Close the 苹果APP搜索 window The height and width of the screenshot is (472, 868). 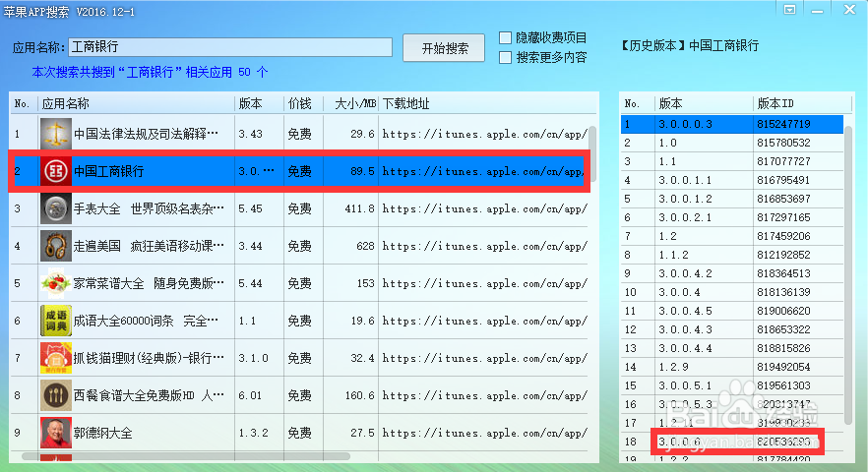(849, 10)
